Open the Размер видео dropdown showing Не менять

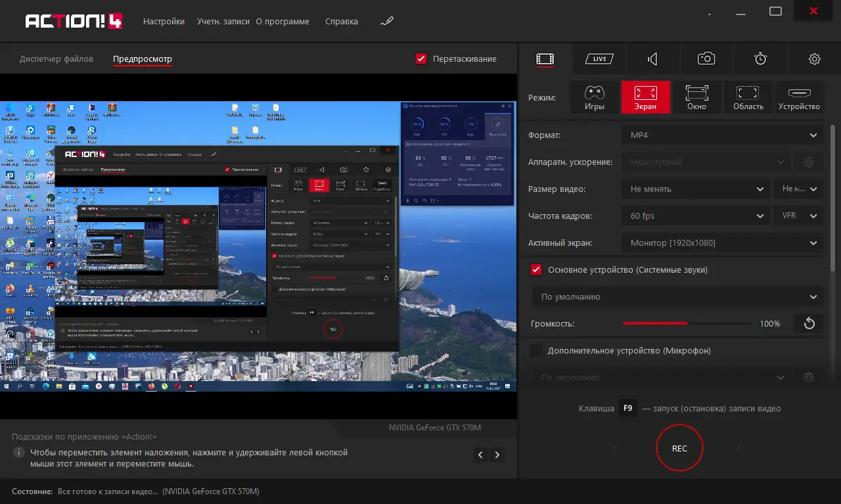[696, 189]
